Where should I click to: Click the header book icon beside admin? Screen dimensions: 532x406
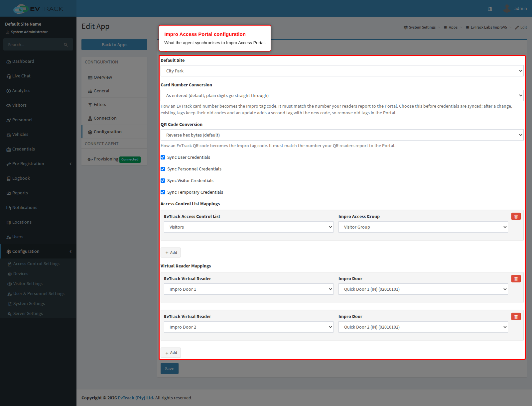click(x=490, y=9)
